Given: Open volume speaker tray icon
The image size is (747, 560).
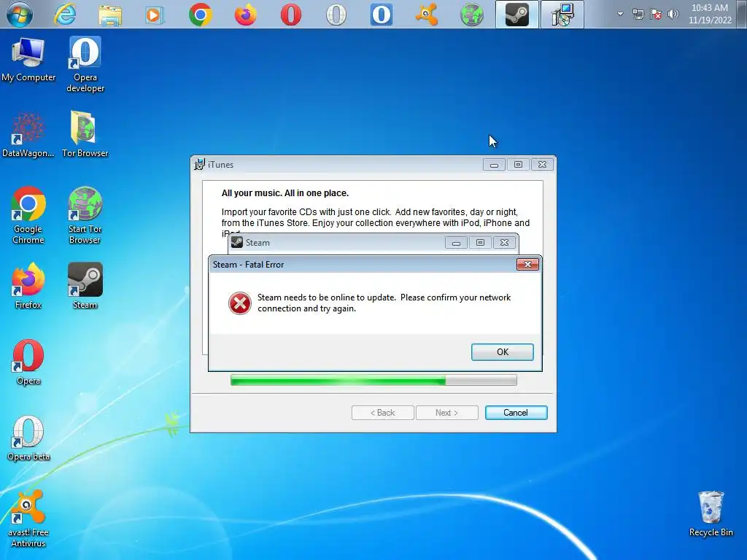Looking at the screenshot, I should coord(673,14).
